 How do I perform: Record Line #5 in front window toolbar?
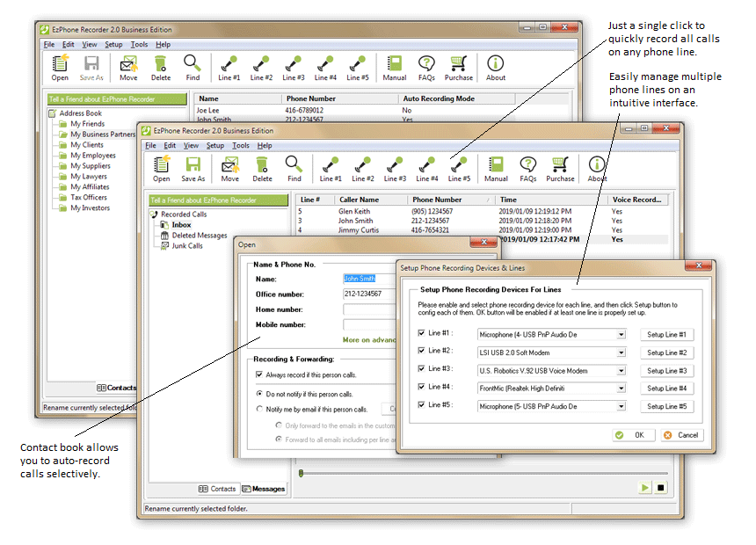tap(459, 168)
